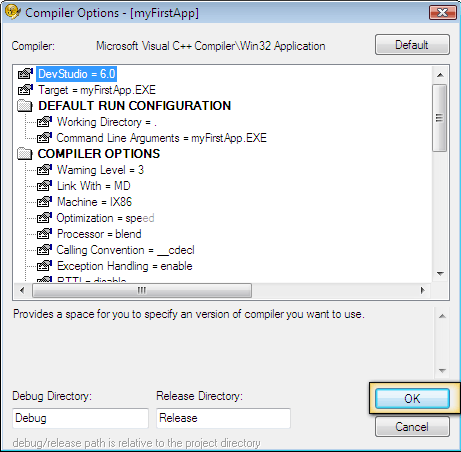Click the options list scroll down arrow
The image size is (461, 452).
(x=440, y=274)
